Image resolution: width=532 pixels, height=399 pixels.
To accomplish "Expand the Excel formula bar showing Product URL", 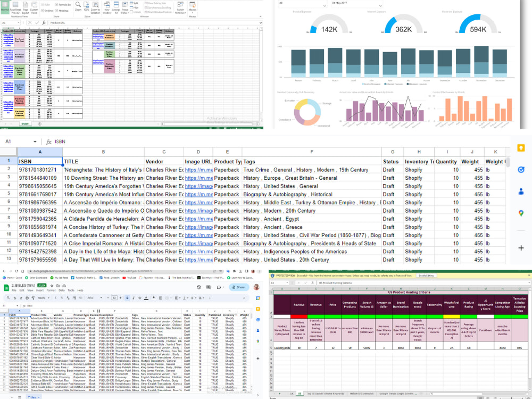I will (261, 23).
